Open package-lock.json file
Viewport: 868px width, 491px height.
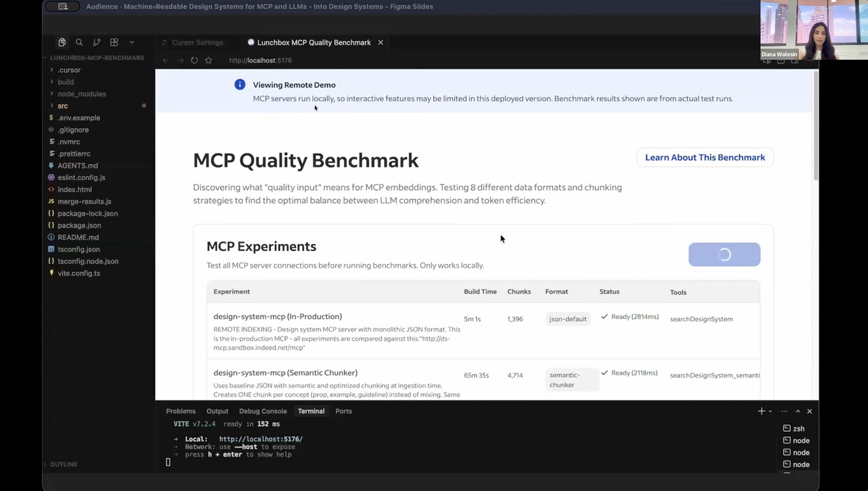click(88, 213)
